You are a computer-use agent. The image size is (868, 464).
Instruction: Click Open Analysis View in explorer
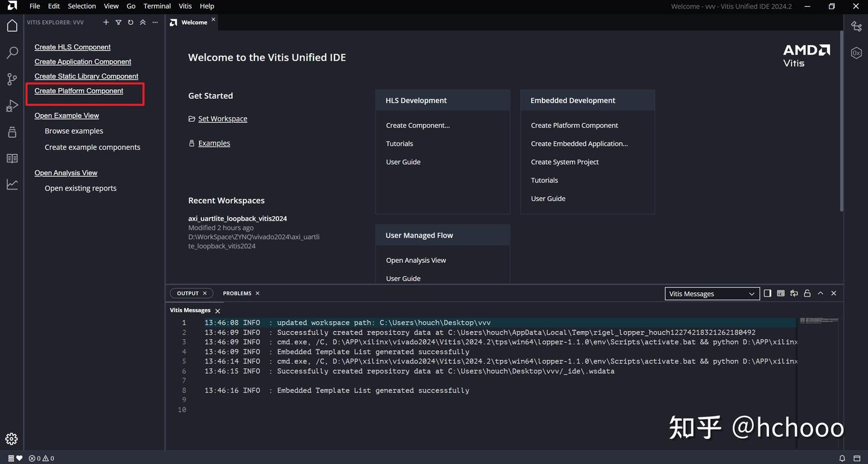coord(66,173)
